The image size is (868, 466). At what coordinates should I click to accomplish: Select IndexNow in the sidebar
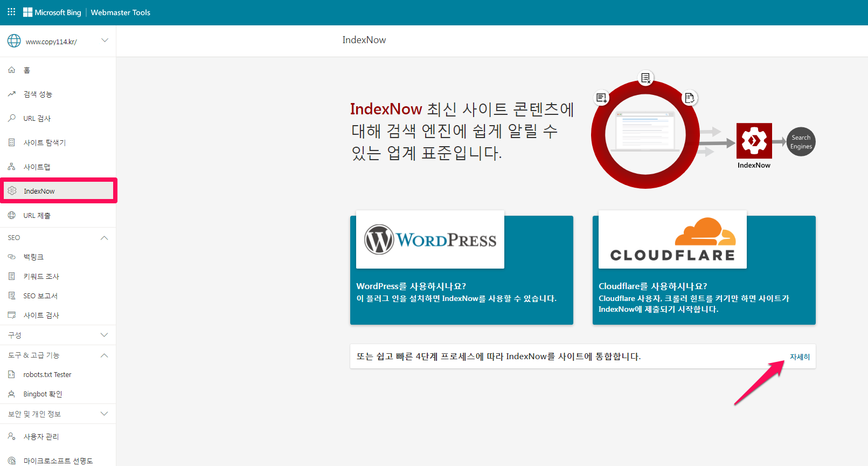58,191
